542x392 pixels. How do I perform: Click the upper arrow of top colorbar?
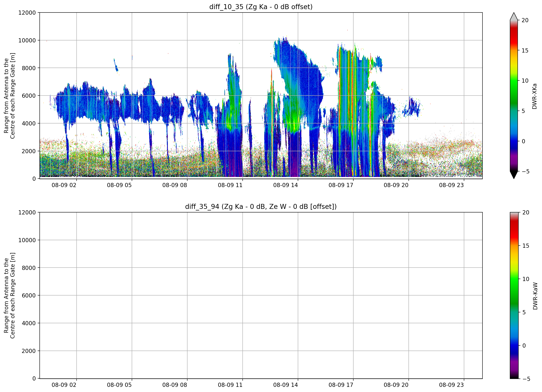tap(514, 16)
